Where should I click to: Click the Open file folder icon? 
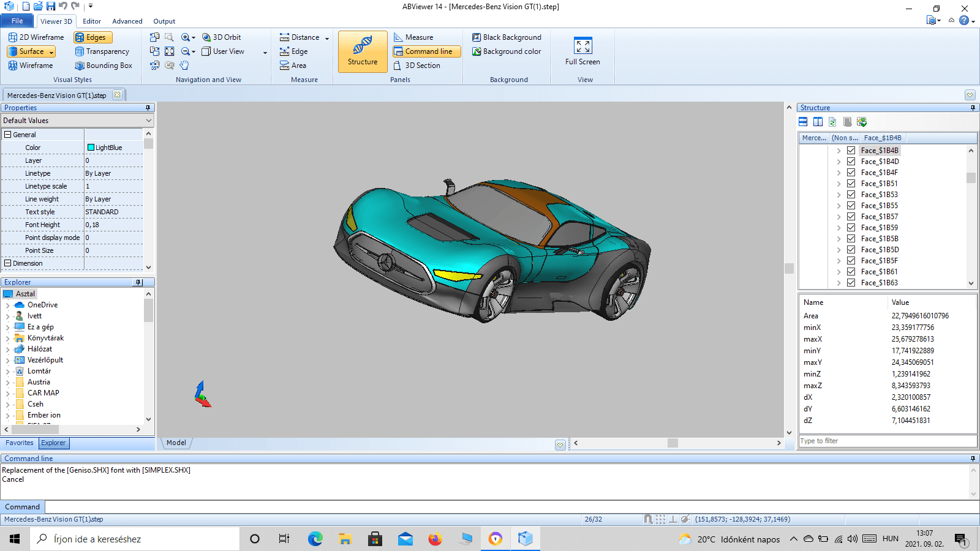38,6
